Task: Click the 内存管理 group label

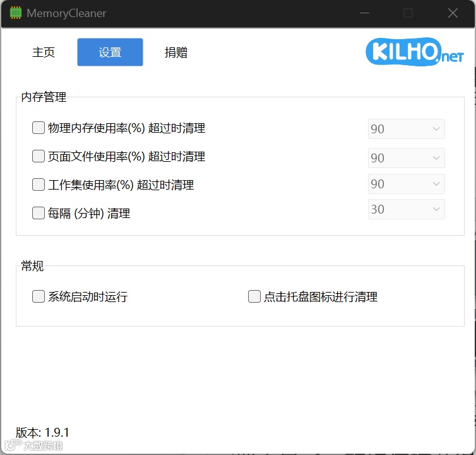Action: (44, 97)
